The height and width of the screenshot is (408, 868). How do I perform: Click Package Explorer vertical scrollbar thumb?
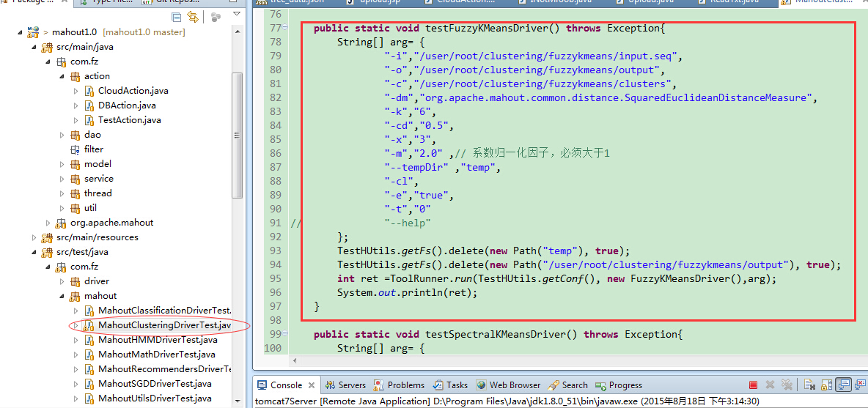click(238, 136)
